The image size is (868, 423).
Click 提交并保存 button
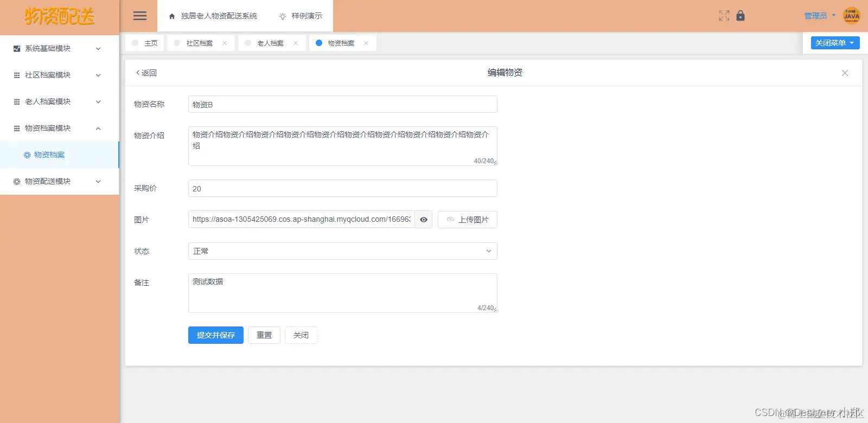pos(216,335)
